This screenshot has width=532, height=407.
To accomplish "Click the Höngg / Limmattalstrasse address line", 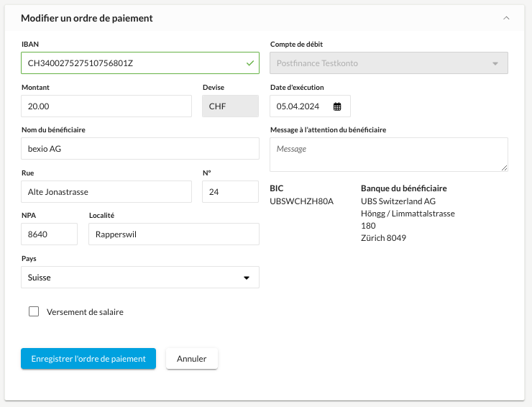I will [x=408, y=213].
